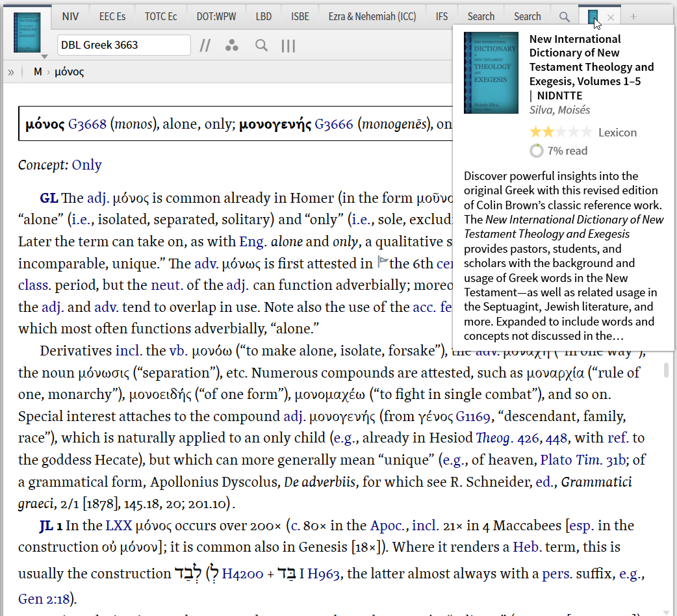
Task: Open the G3668 Strong's number link
Action: [x=87, y=124]
